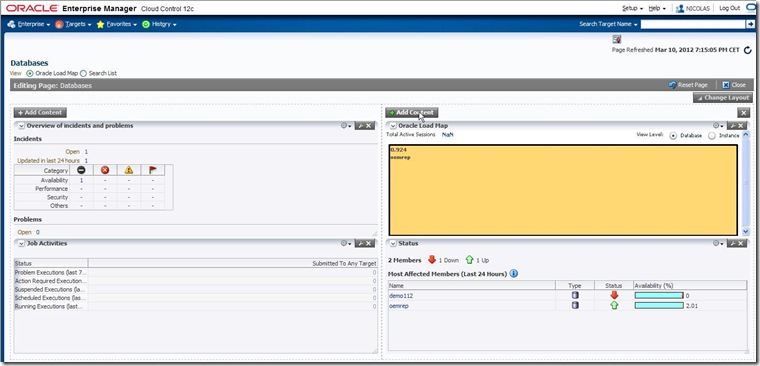Click the page personalization icon above Page Refreshed
The width and height of the screenshot is (760, 366).
click(x=617, y=39)
